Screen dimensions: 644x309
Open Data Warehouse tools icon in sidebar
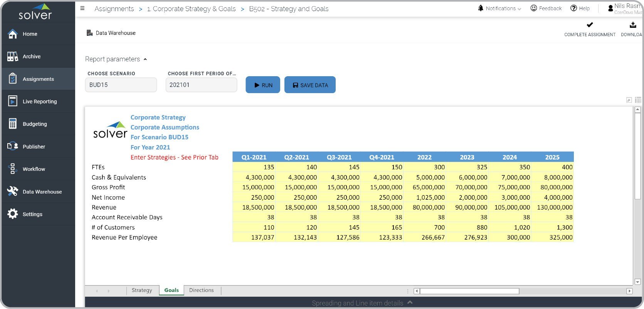(13, 192)
